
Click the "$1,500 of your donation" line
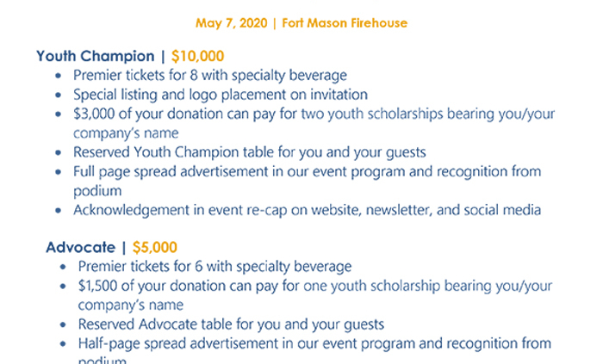(x=314, y=286)
